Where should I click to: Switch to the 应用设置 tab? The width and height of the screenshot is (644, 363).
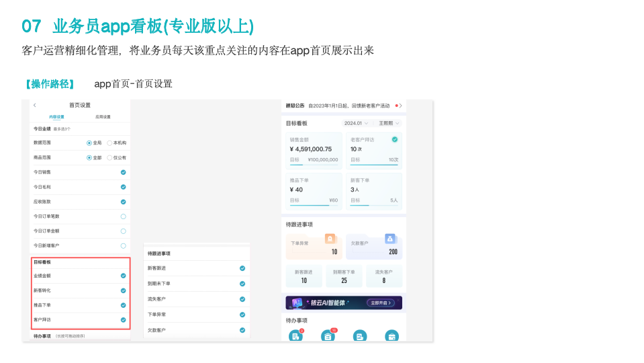coord(103,117)
